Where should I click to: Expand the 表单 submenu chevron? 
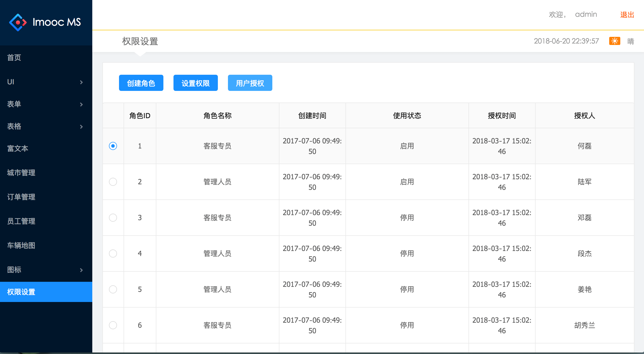coord(81,104)
